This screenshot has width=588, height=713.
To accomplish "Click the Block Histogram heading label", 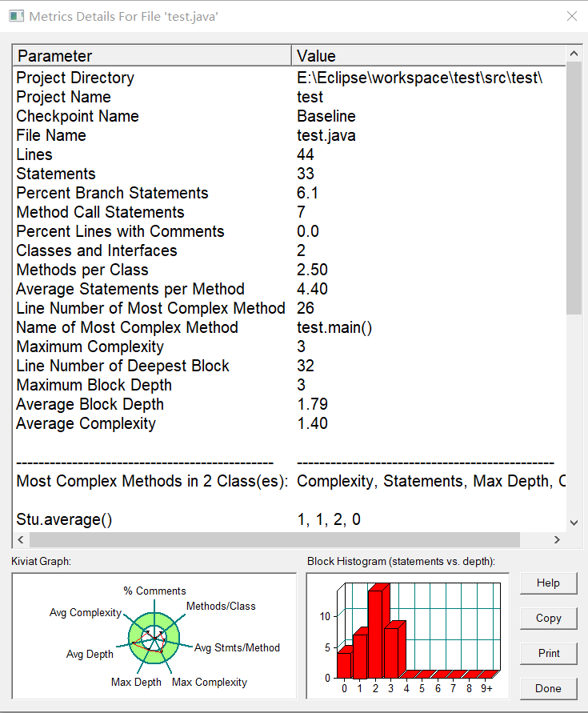I will click(x=401, y=561).
